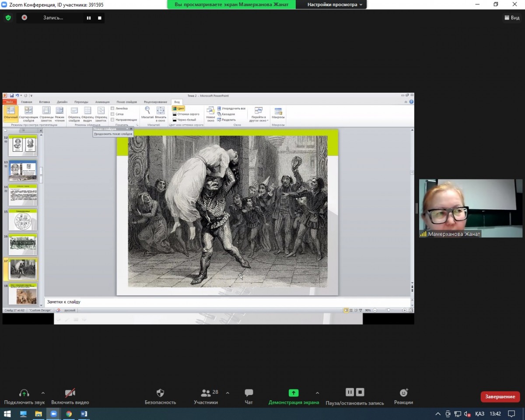Open the Показ слайдов ribbon tab
This screenshot has width=525, height=420.
[126, 102]
